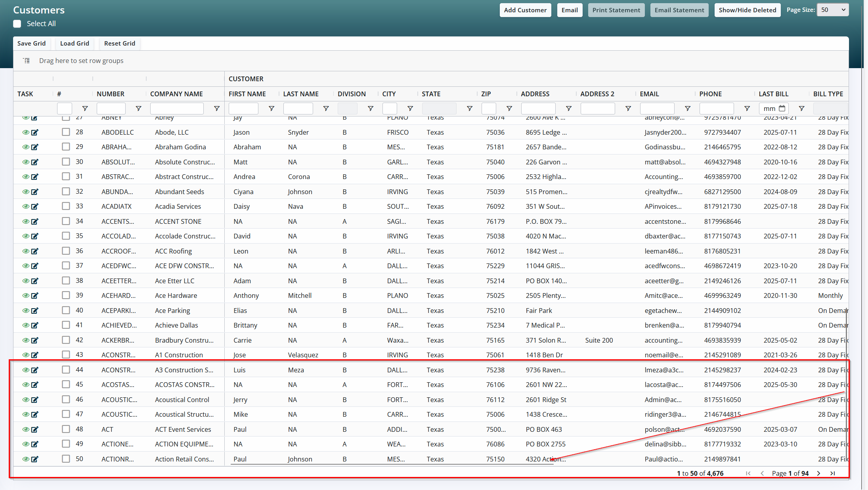Select checkbox for row 48 ACT
Image resolution: width=868 pixels, height=490 pixels.
[66, 429]
